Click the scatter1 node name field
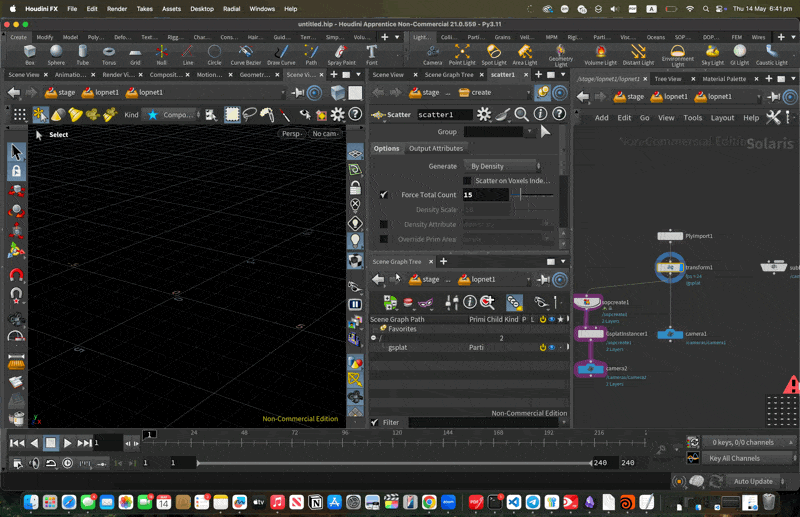The image size is (800, 517). [x=444, y=114]
